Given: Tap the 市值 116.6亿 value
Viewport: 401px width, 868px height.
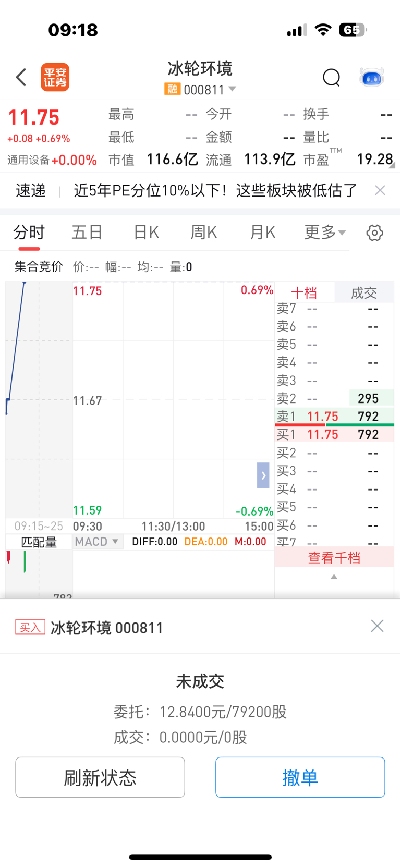Looking at the screenshot, I should (x=172, y=159).
